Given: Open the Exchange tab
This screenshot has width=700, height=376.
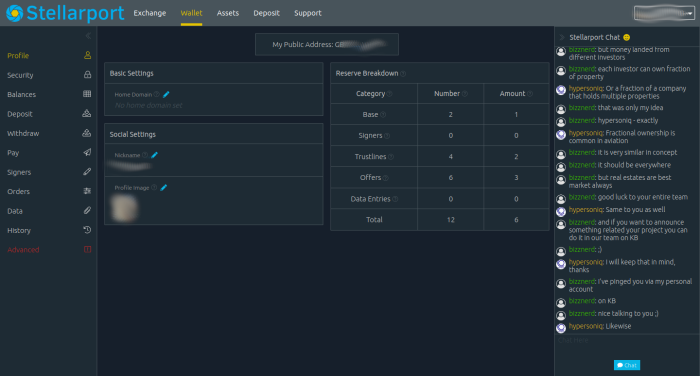Looking at the screenshot, I should (x=150, y=13).
